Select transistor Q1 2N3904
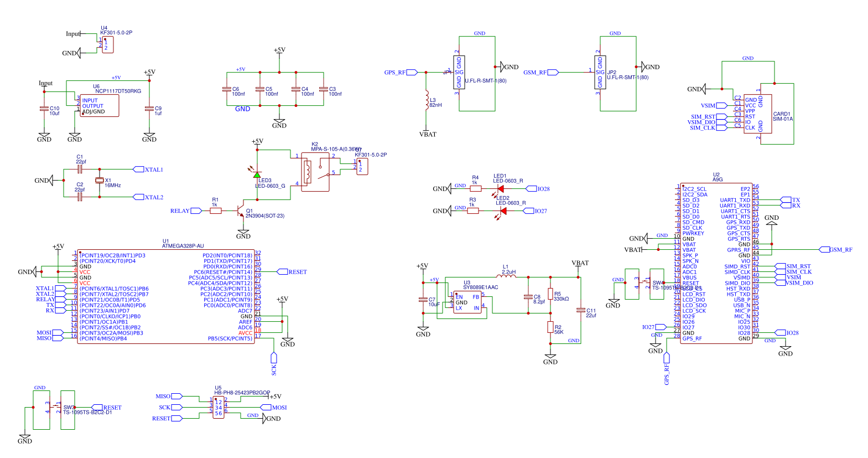Screen dimensions: 868x458 (240, 210)
